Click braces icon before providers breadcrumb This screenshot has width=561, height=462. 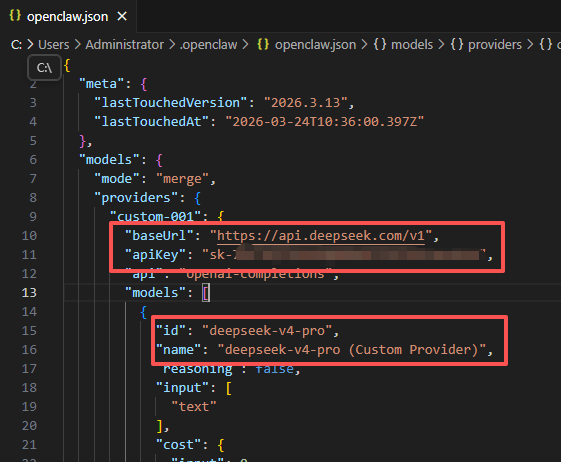(457, 45)
